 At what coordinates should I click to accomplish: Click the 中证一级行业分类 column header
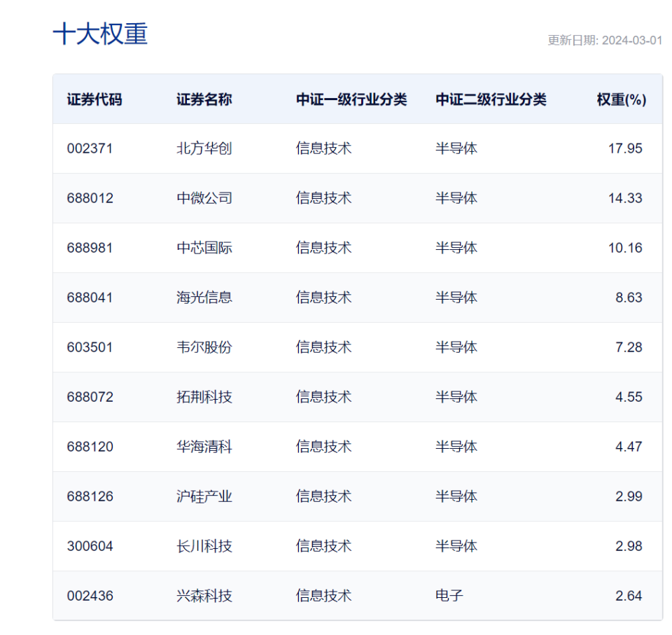[351, 99]
